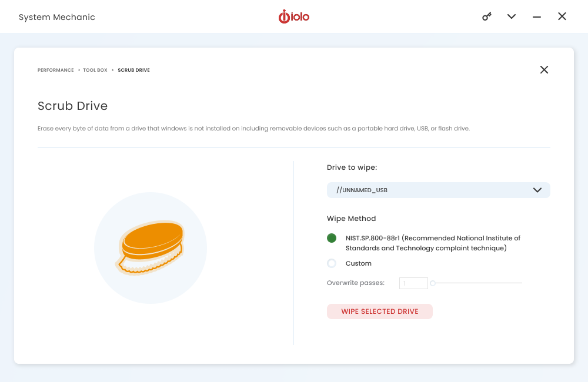Minimize the System Mechanic window

(537, 17)
